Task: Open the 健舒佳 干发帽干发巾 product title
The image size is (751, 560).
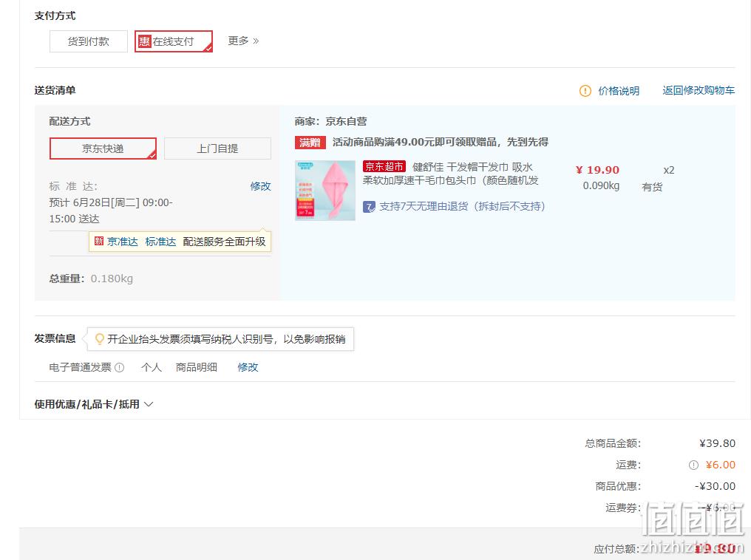Action: 451,174
